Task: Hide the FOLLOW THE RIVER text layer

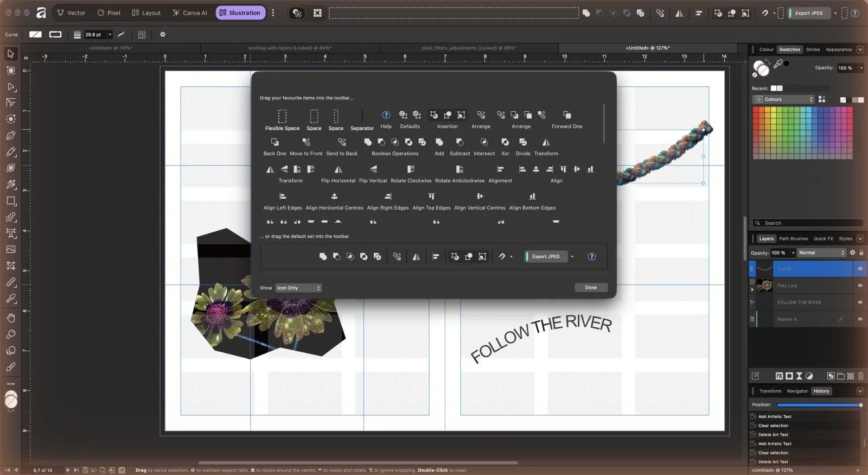Action: [860, 302]
